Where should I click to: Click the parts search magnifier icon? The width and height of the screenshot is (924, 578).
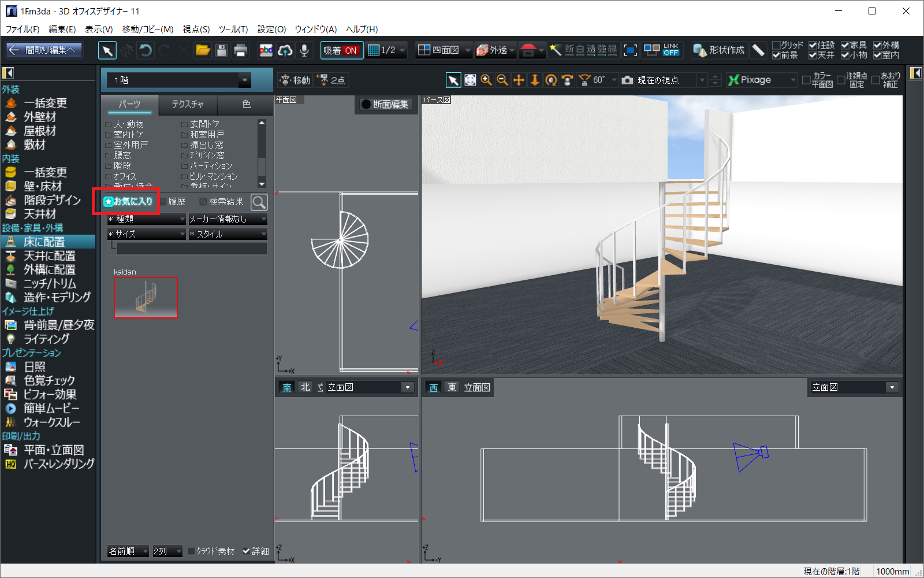(259, 202)
